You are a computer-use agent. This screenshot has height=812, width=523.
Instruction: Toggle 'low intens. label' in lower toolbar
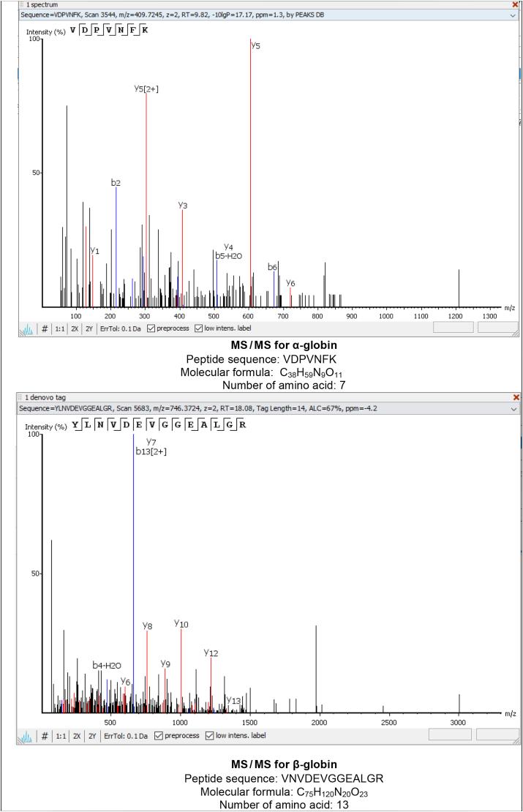click(209, 735)
